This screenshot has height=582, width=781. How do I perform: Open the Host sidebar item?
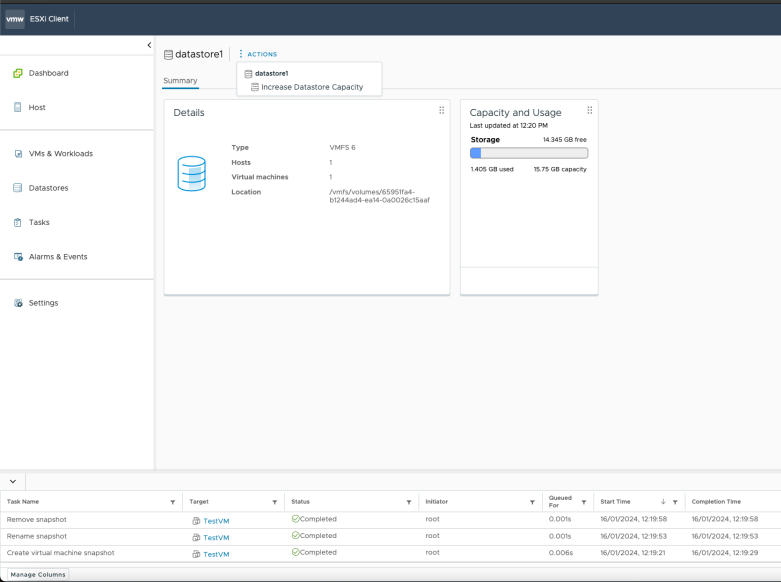pos(37,107)
